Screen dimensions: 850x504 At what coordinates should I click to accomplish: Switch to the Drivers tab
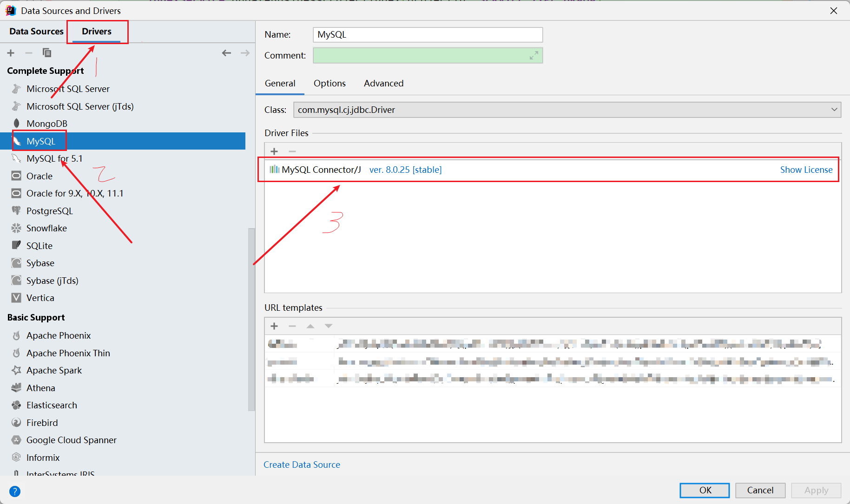[x=97, y=31]
